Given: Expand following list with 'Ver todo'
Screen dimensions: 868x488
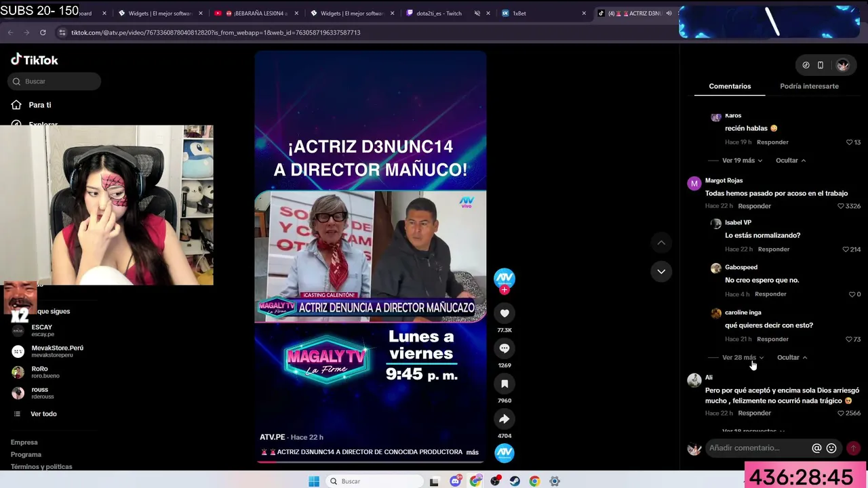Looking at the screenshot, I should [43, 414].
